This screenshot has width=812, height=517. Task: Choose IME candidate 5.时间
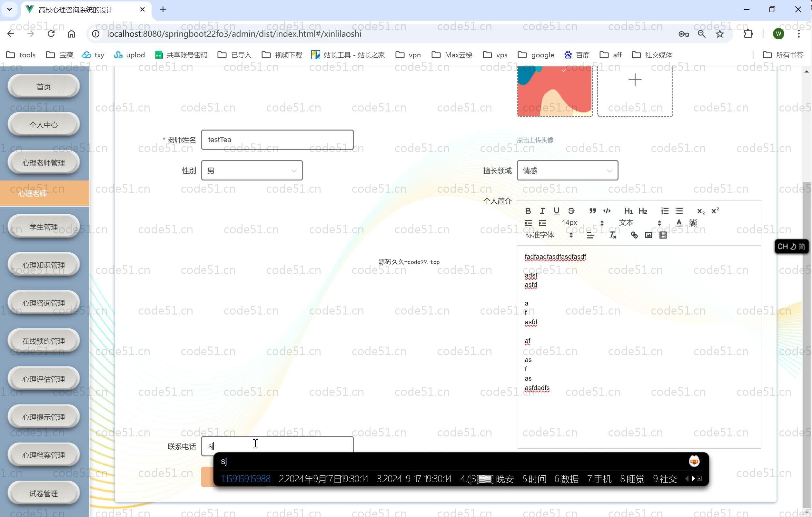[x=534, y=479]
